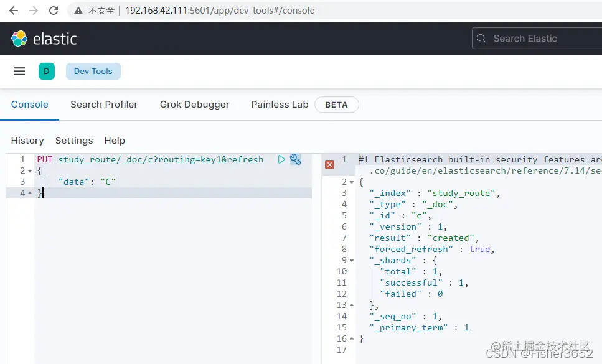Go back with the browser back arrow

[x=14, y=11]
